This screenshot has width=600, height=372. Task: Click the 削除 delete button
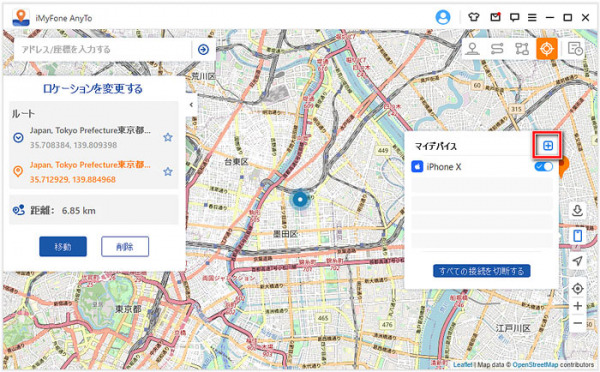point(125,246)
